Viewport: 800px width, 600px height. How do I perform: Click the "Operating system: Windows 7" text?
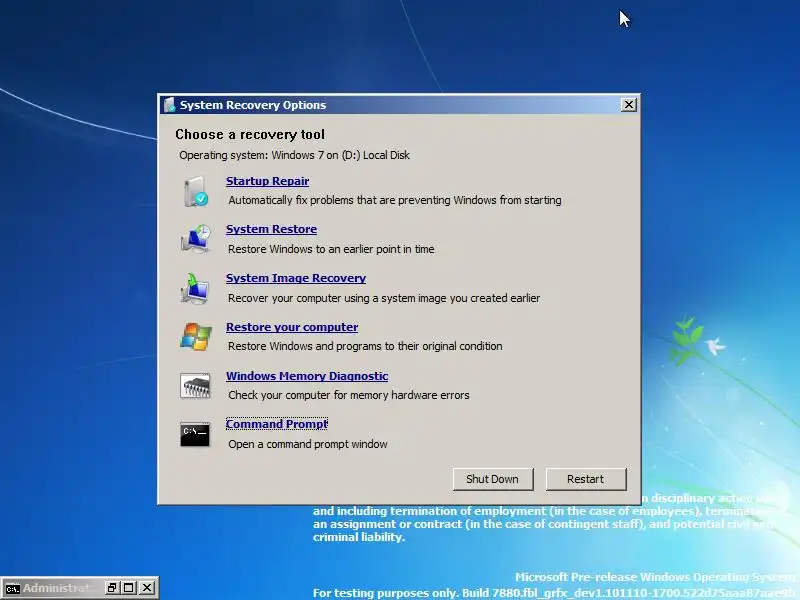pos(294,155)
